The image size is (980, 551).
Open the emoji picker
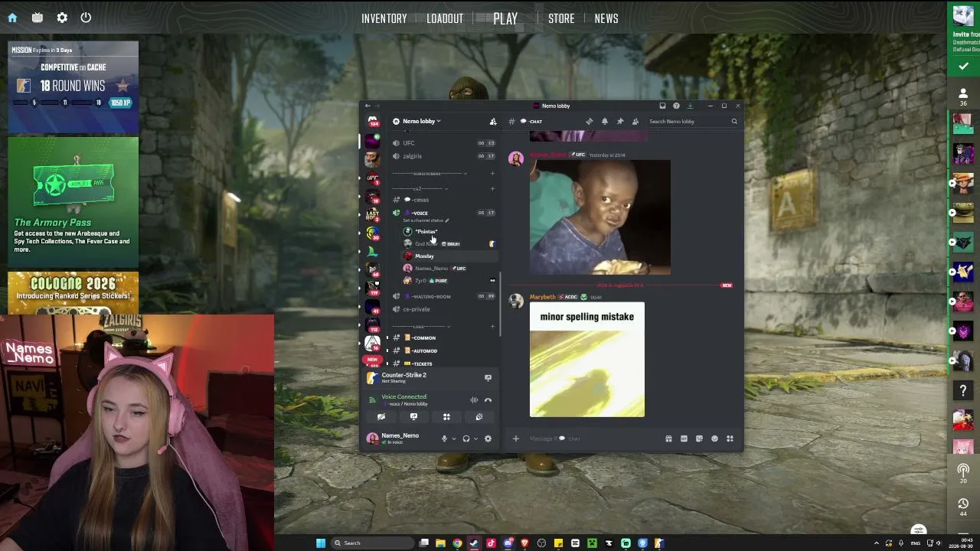coord(714,439)
